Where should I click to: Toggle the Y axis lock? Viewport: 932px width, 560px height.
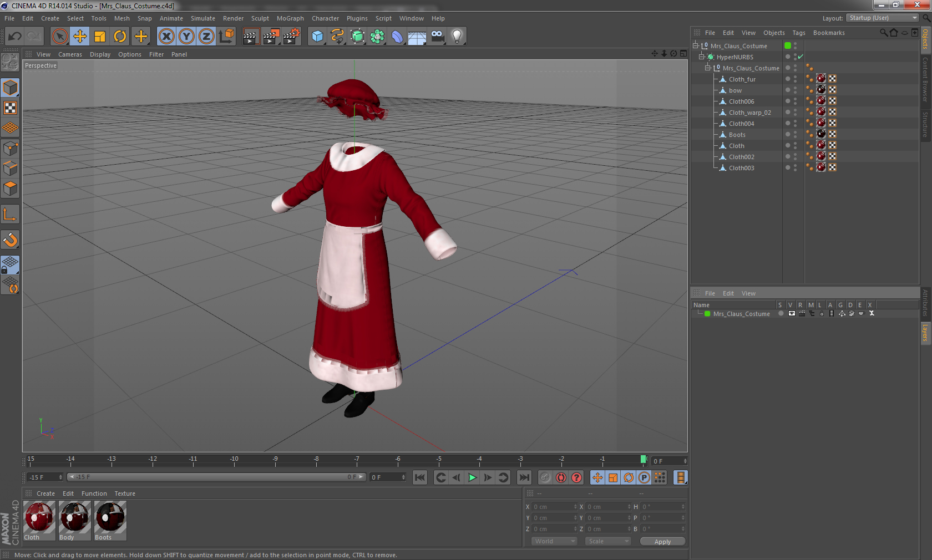186,37
